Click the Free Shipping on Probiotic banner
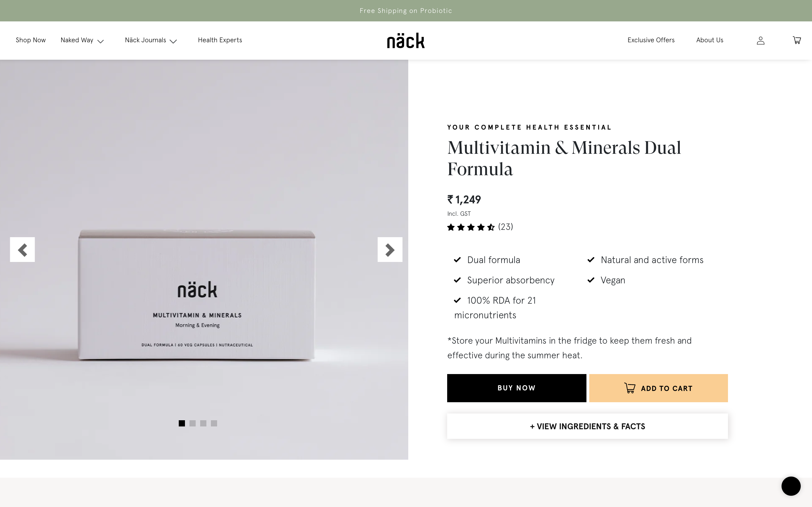 pyautogui.click(x=406, y=10)
